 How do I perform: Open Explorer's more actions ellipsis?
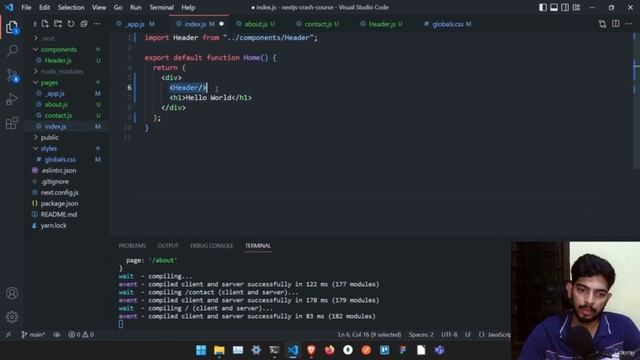97,24
